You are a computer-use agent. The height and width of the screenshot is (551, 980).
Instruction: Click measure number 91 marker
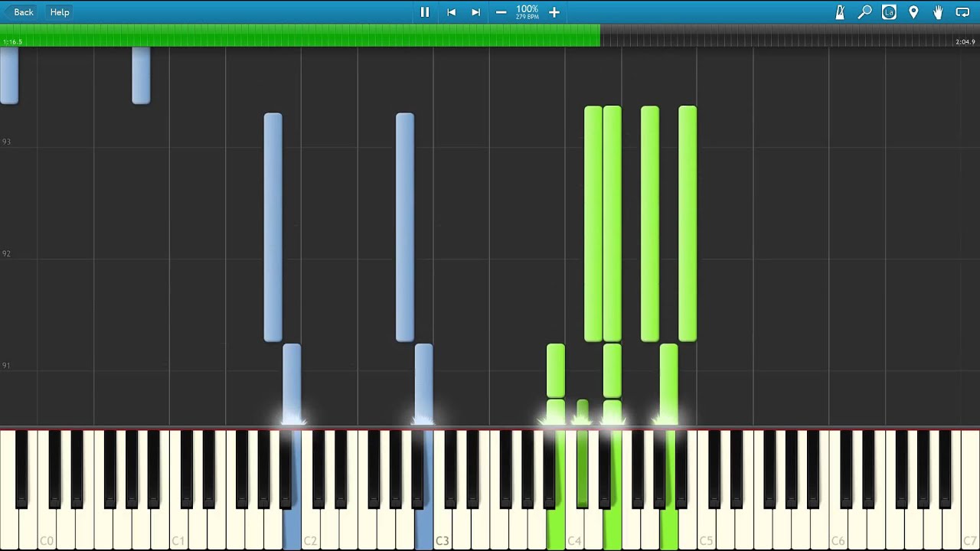click(x=6, y=365)
